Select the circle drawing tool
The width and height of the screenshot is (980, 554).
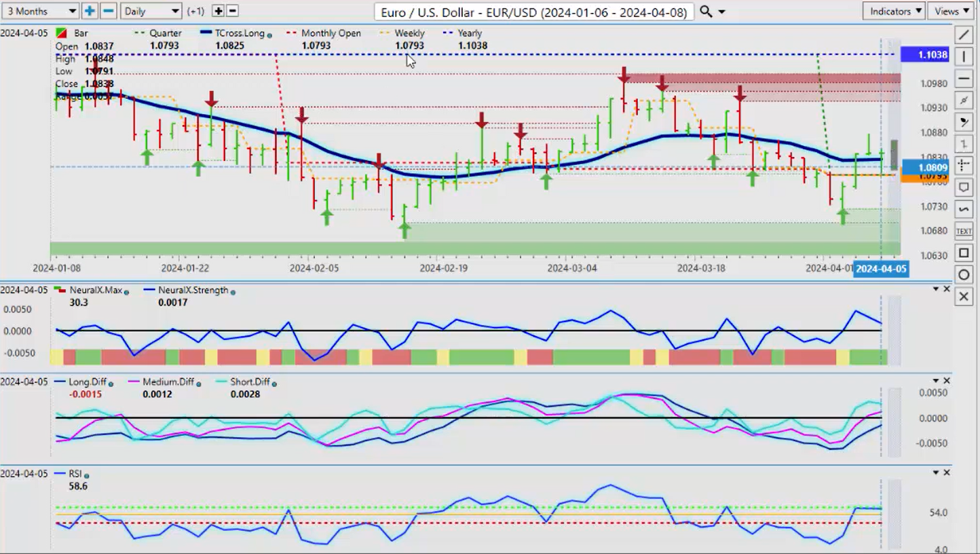click(964, 275)
